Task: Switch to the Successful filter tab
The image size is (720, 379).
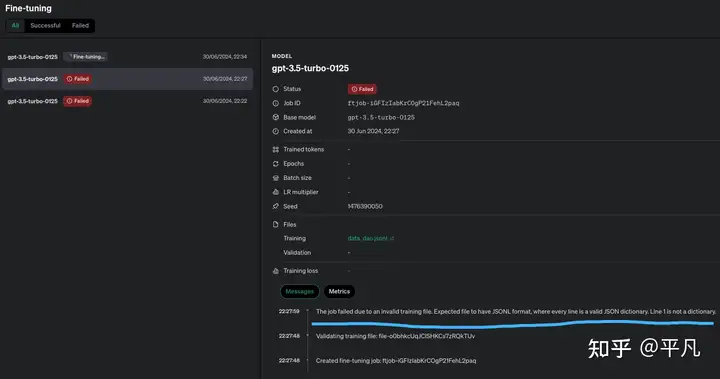Action: tap(45, 26)
